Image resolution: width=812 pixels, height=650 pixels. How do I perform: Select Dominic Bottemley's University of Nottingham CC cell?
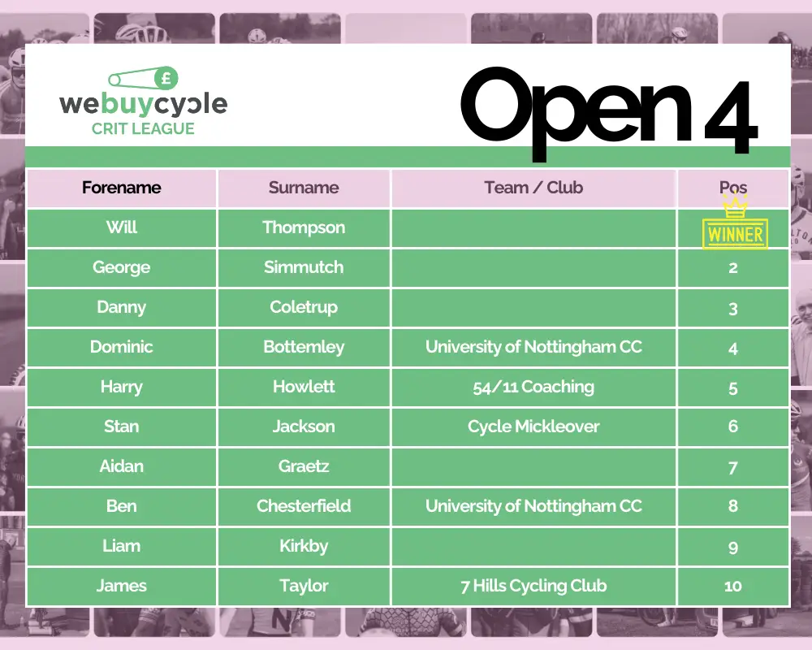pyautogui.click(x=533, y=347)
